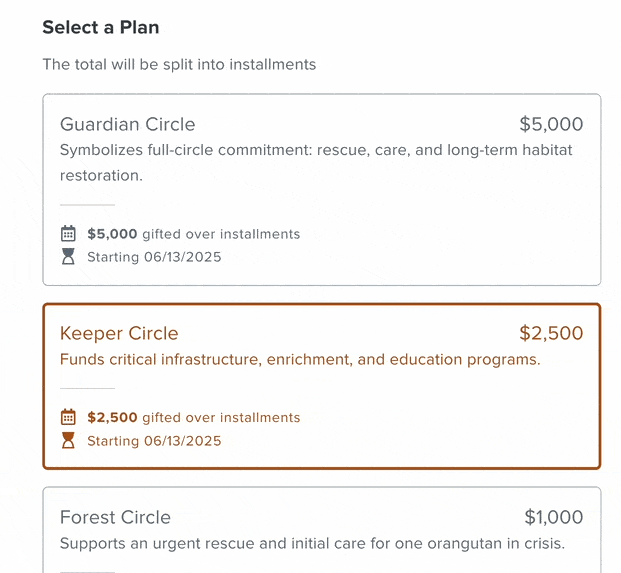Click "$5,000 gifted over installments" text

pos(194,234)
